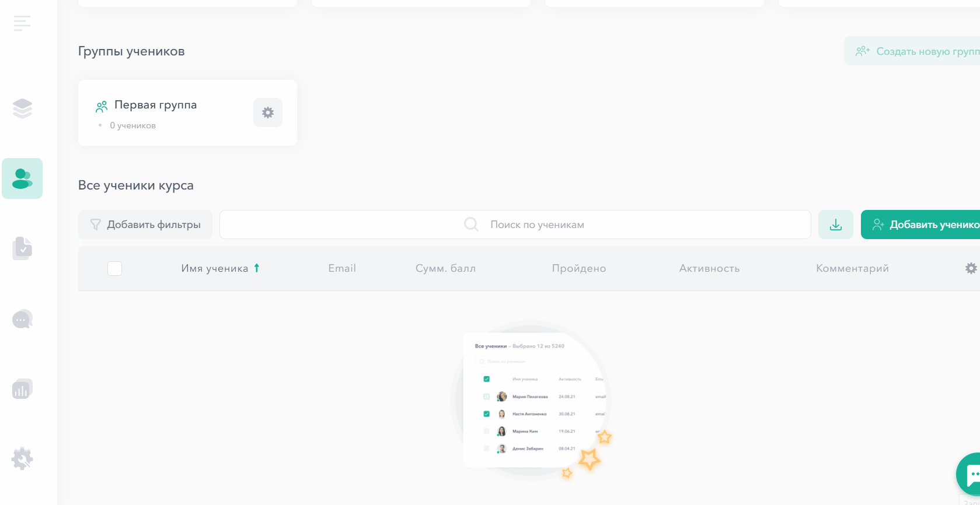
Task: Click Добавить ученика button
Action: point(920,225)
